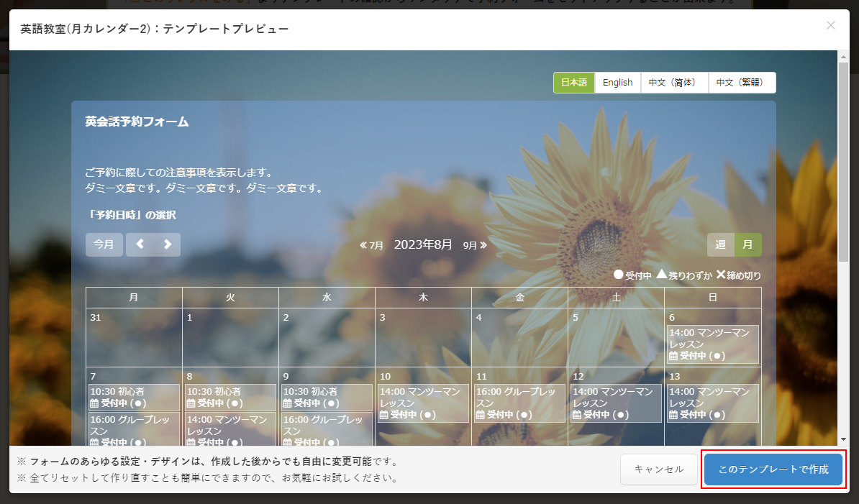Open August 6 14:00 man-to-man lesson
Image resolution: width=859 pixels, height=504 pixels.
712,344
